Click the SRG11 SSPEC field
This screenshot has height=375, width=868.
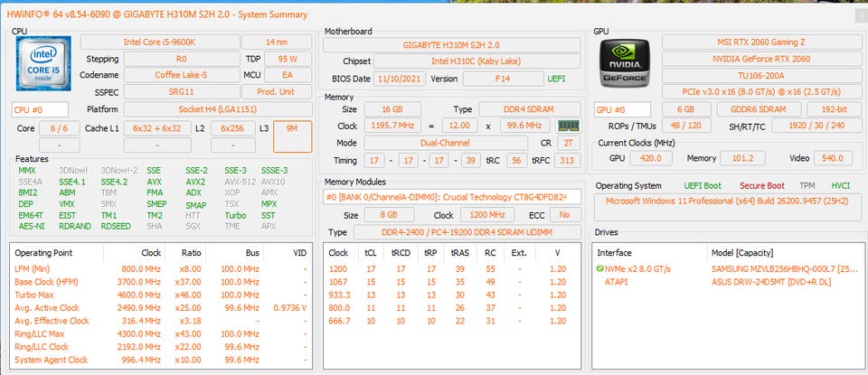[x=182, y=92]
